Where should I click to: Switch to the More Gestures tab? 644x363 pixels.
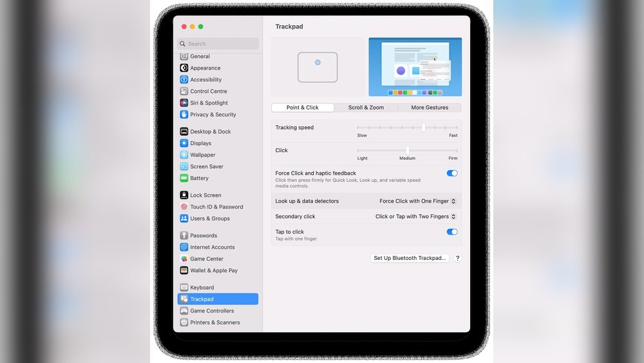430,108
